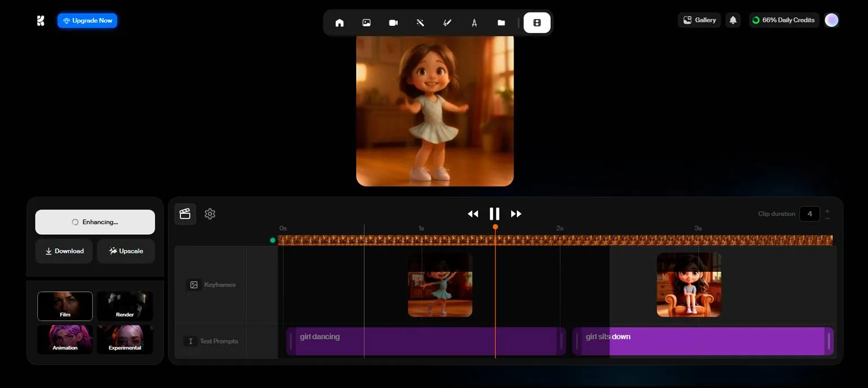Switch to the clapperboard timeline view
868x388 pixels.
pyautogui.click(x=185, y=214)
